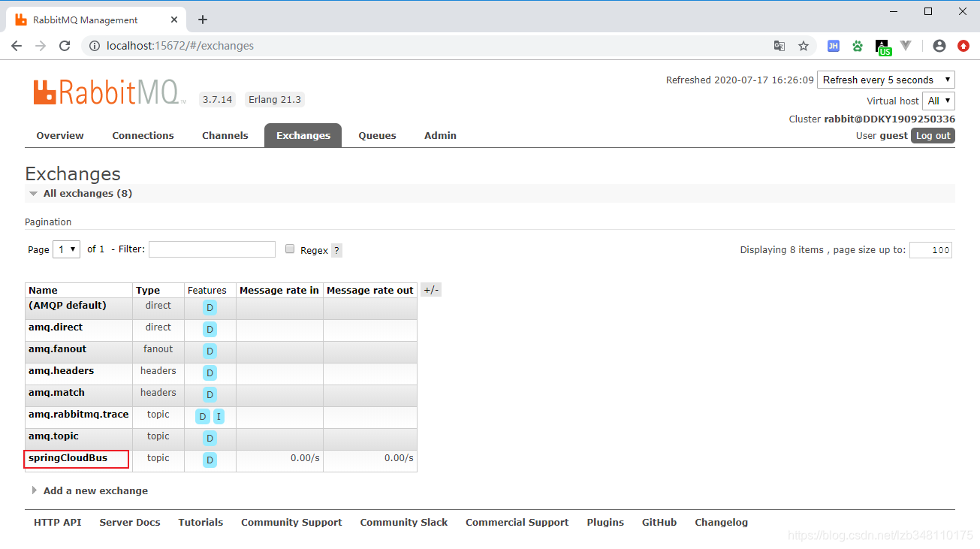This screenshot has width=980, height=549.
Task: Open the amq.fanout exchange link
Action: pos(57,348)
